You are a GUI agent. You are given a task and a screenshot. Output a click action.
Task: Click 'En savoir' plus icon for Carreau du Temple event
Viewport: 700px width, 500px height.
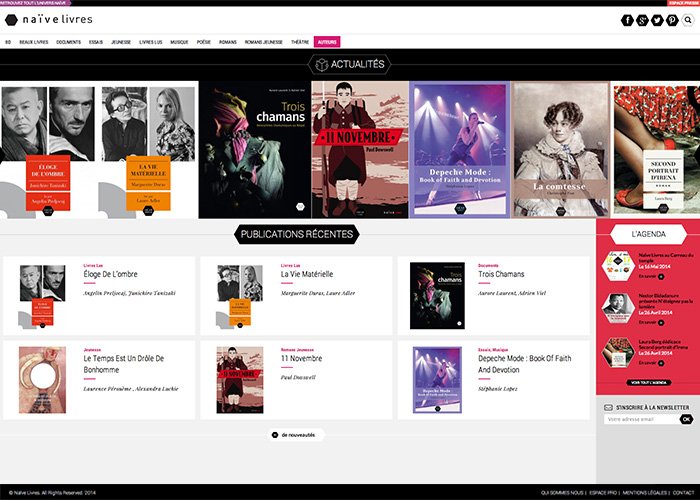661,277
